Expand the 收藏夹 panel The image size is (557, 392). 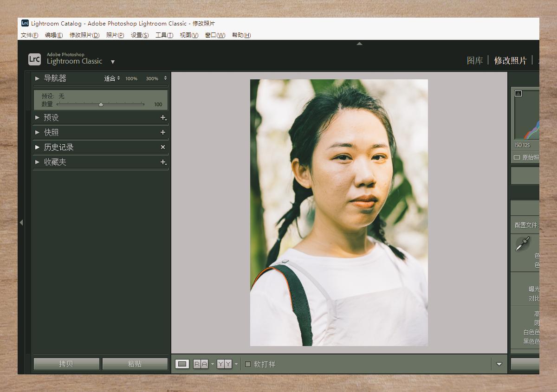click(x=37, y=162)
